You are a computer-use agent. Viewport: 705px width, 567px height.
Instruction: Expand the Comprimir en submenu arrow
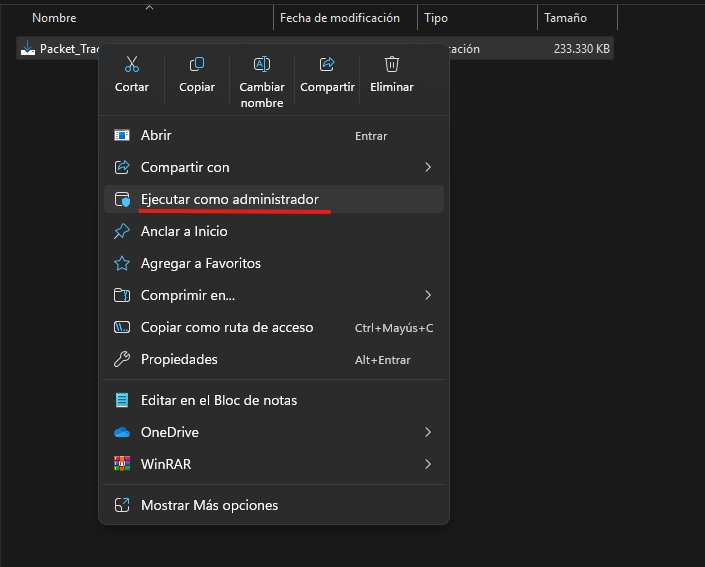428,295
